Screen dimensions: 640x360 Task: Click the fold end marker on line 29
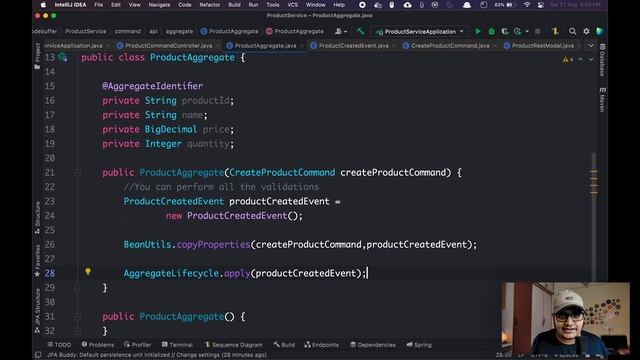(x=78, y=288)
